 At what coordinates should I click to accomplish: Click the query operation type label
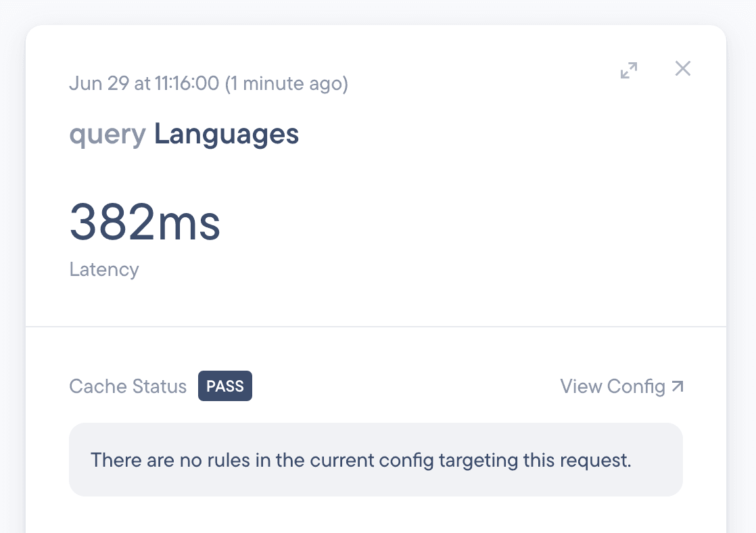(108, 134)
